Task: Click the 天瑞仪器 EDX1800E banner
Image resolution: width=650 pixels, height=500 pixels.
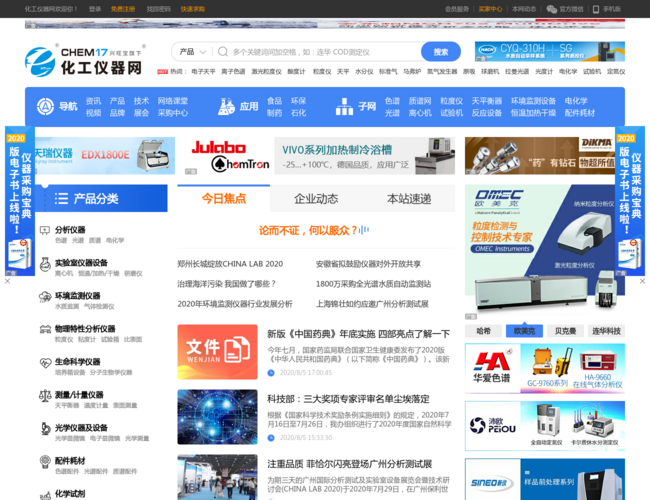Action: pyautogui.click(x=105, y=156)
